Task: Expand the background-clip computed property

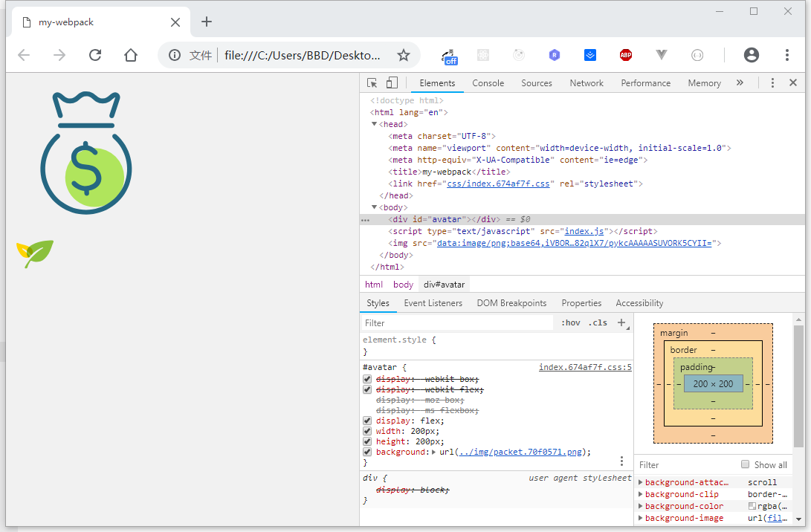Action: (640, 494)
